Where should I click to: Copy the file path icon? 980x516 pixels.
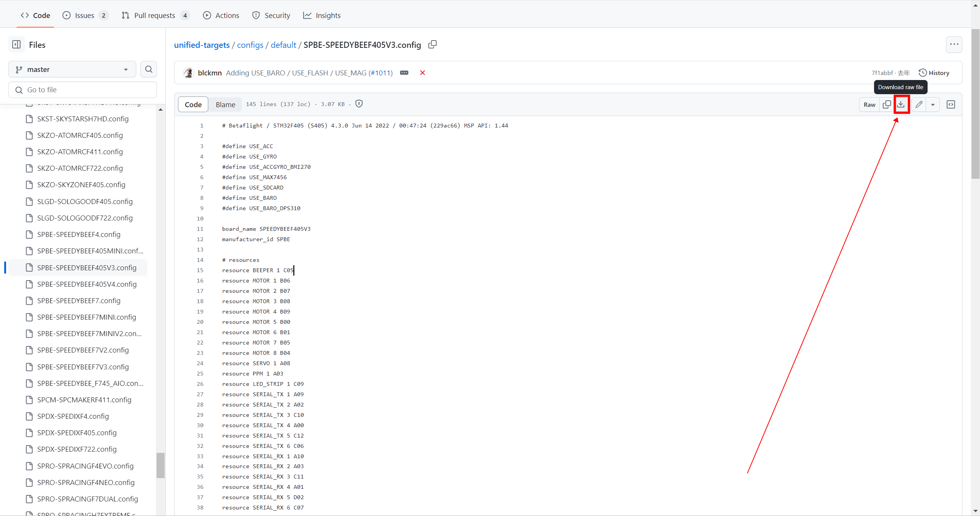[x=432, y=44]
